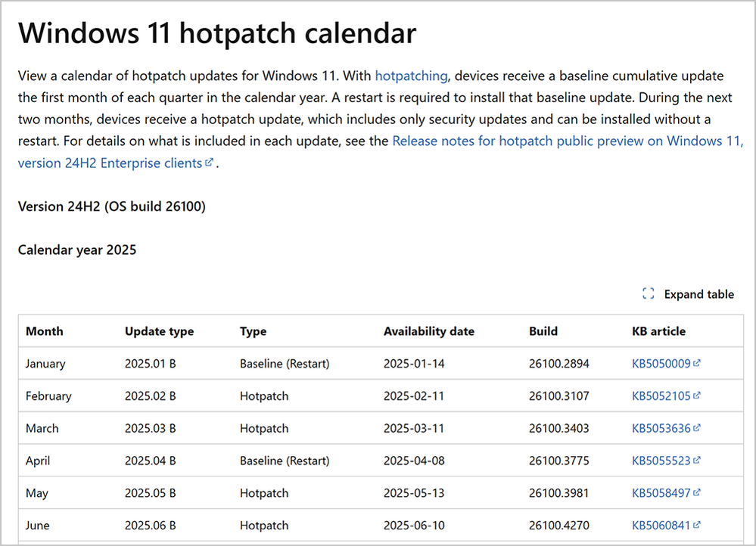Viewport: 756px width, 546px height.
Task: Click availability date '2025-05-13'
Action: (414, 493)
